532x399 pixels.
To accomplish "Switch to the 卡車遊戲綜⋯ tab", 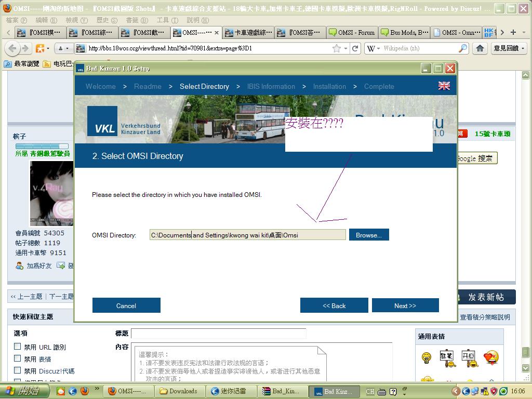I will (x=249, y=33).
